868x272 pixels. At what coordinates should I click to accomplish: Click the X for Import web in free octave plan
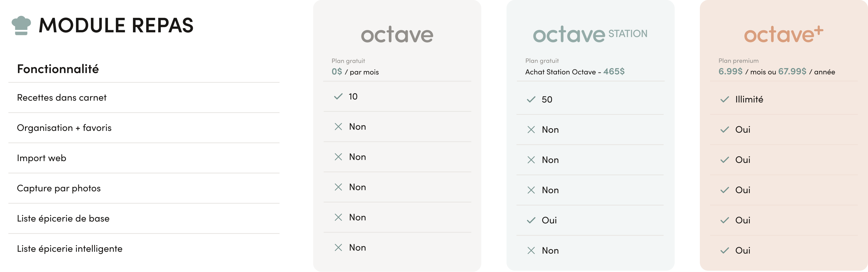[x=338, y=157]
